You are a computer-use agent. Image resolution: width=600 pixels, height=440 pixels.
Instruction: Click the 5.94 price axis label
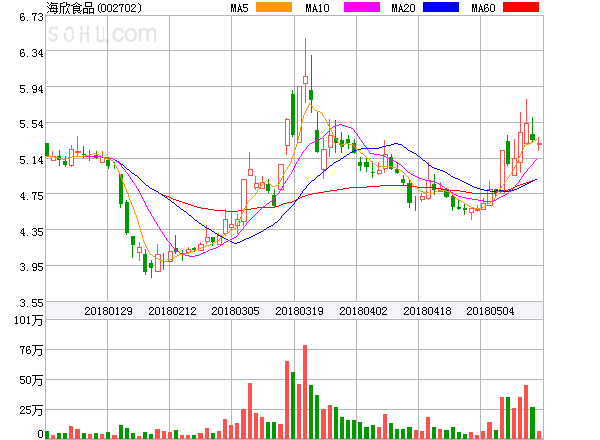coord(31,89)
